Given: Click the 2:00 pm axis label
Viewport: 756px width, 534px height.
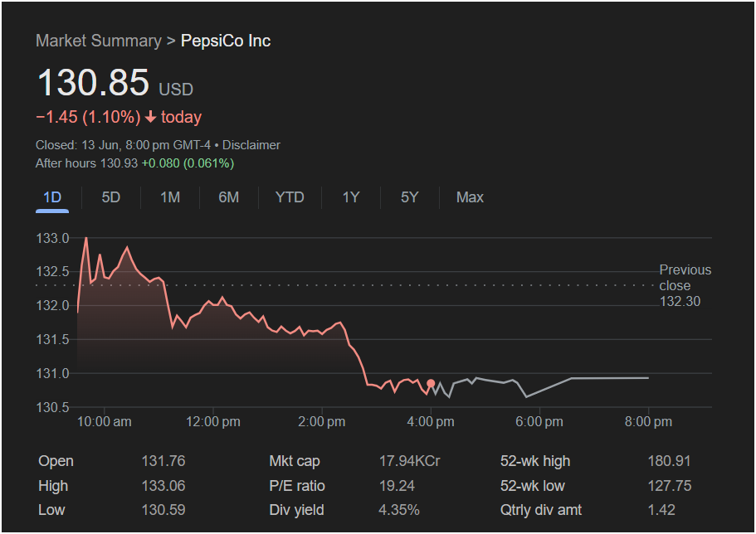Looking at the screenshot, I should (322, 422).
